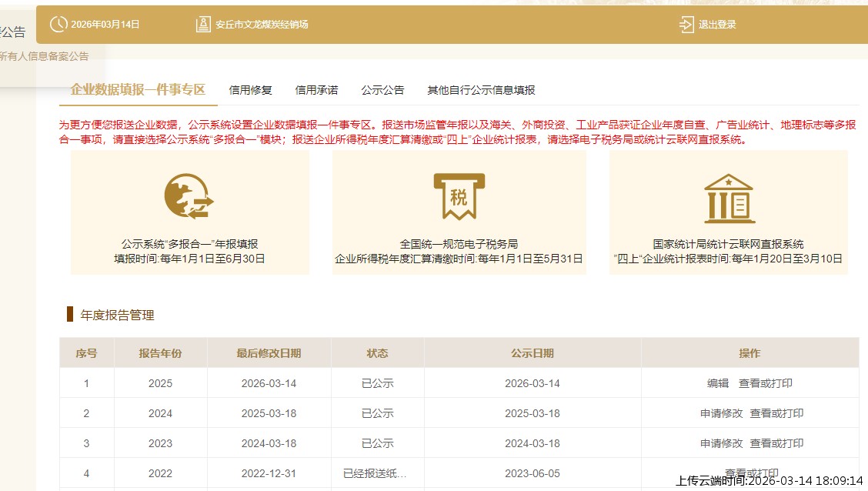
Task: Switch to the 信用修复 tab
Action: (x=249, y=89)
